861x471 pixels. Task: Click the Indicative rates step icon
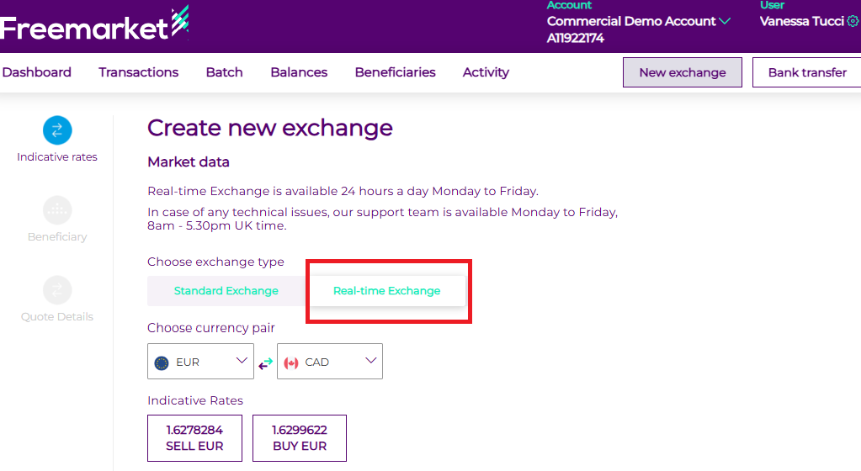click(57, 129)
